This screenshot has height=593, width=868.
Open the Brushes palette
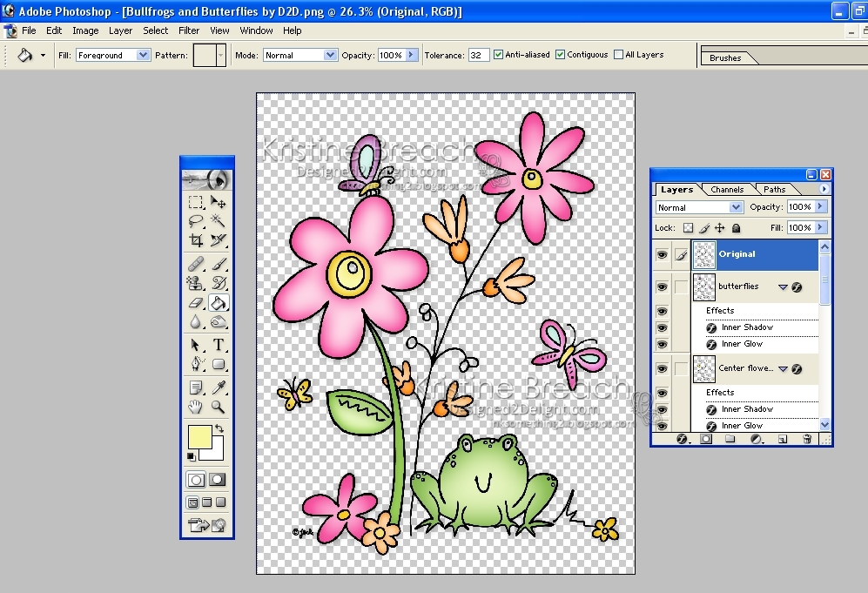coord(726,58)
